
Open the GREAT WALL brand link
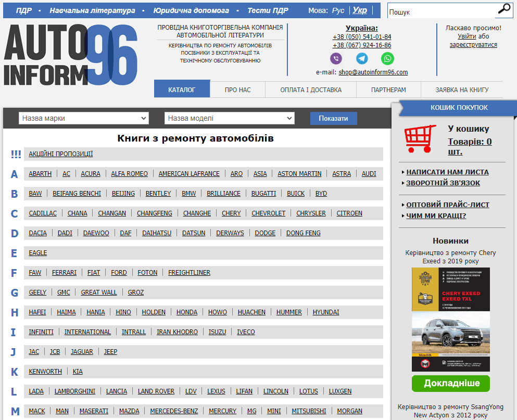point(99,292)
